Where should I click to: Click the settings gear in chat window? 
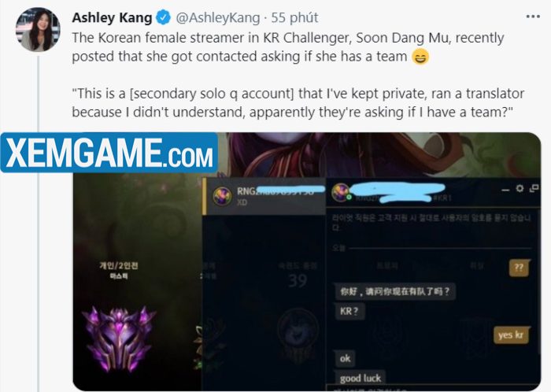click(520, 189)
